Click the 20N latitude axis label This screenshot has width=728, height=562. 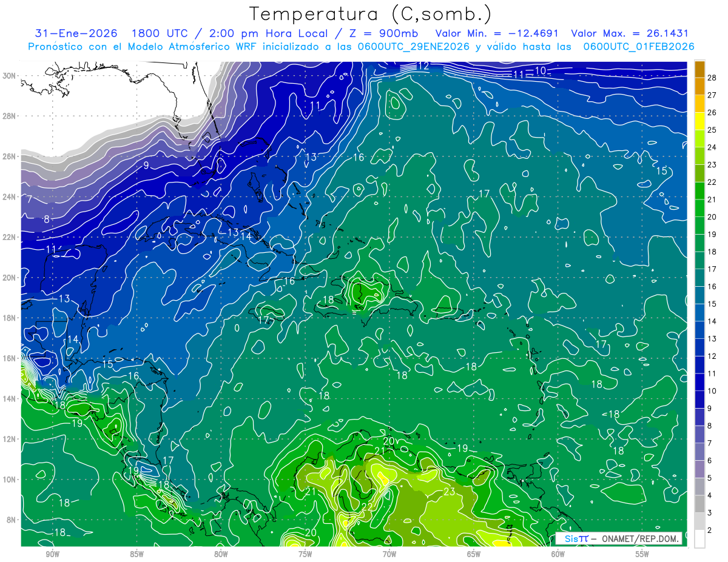pos(10,278)
